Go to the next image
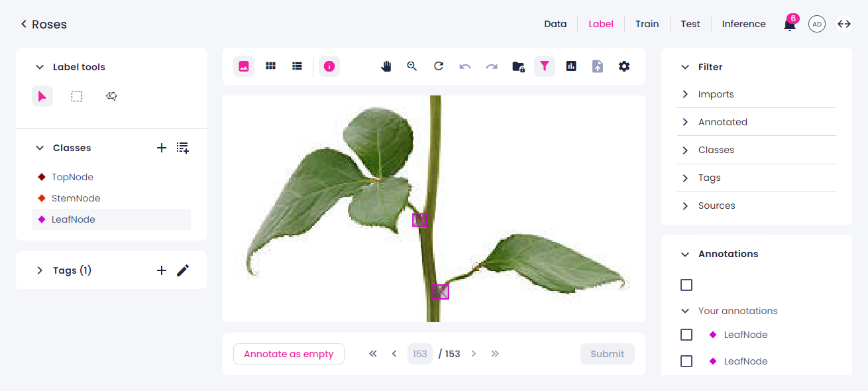868x391 pixels. click(474, 354)
